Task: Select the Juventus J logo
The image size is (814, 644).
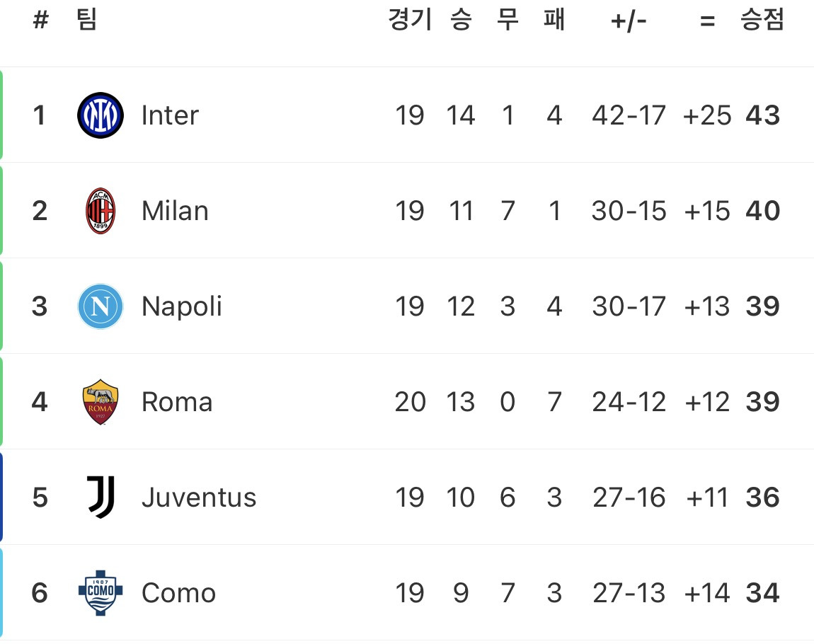Action: click(x=101, y=497)
